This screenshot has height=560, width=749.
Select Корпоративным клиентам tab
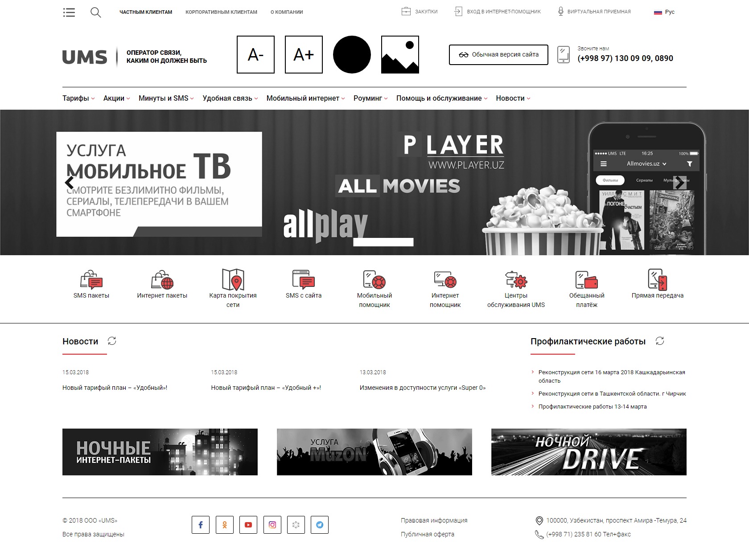click(x=221, y=12)
